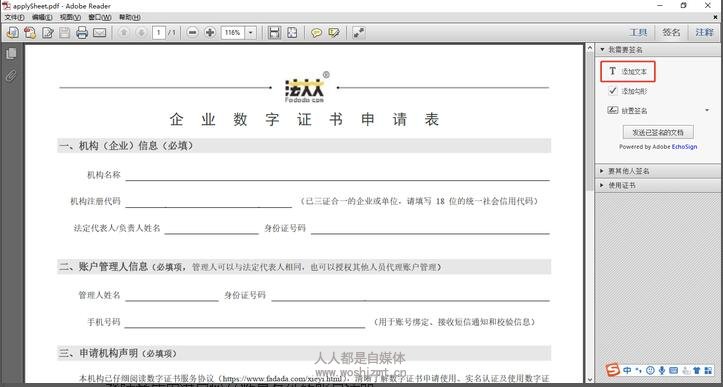Open the 窗口(W) menu
The image size is (723, 387).
[x=100, y=17]
